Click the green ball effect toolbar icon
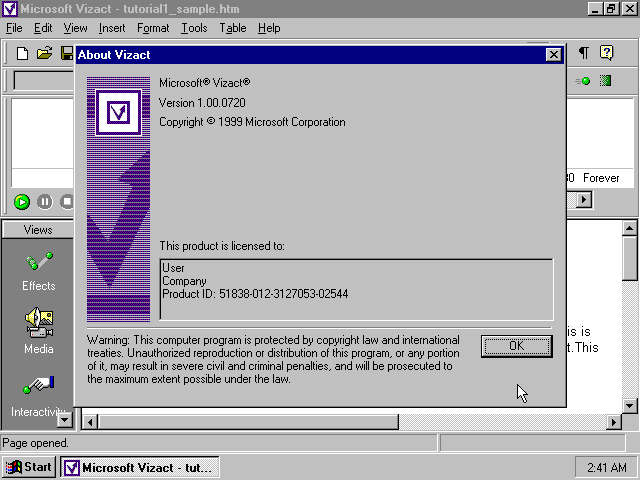The width and height of the screenshot is (640, 480). coord(583,81)
